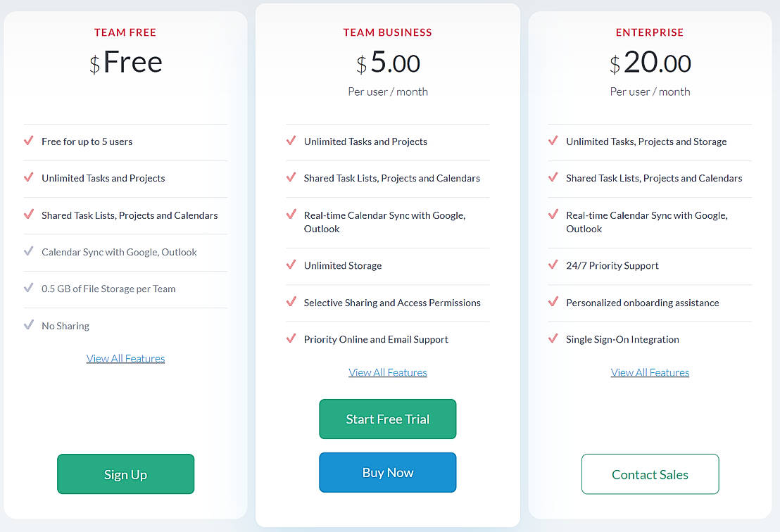Click checkmark next to 24/7 Priority Support
780x532 pixels.
553,265
